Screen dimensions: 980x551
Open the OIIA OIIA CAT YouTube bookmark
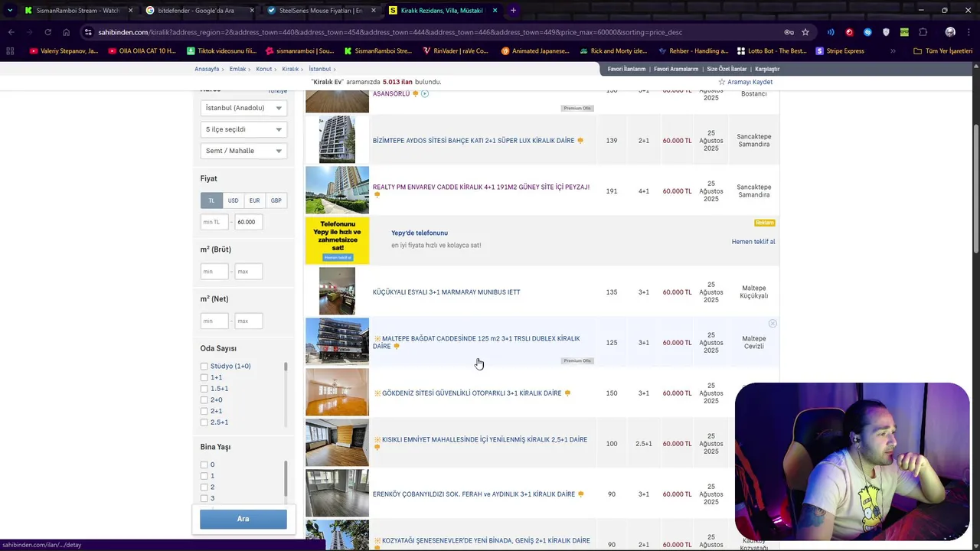tap(142, 51)
